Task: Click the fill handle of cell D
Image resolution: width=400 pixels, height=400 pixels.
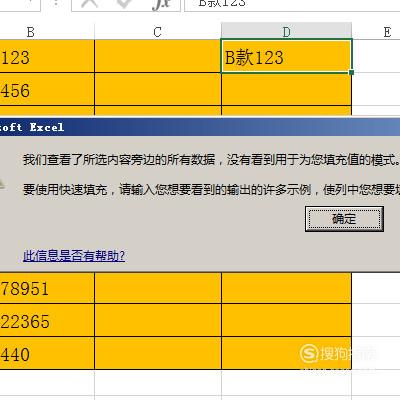Action: (351, 72)
